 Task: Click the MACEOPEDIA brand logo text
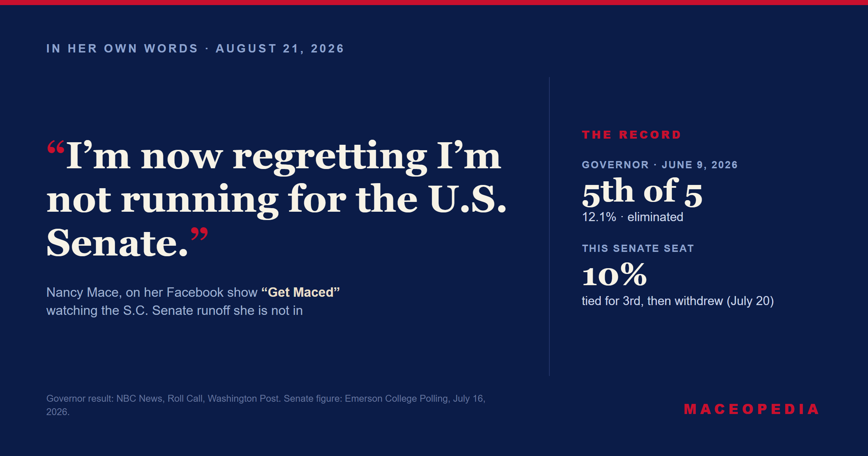751,409
